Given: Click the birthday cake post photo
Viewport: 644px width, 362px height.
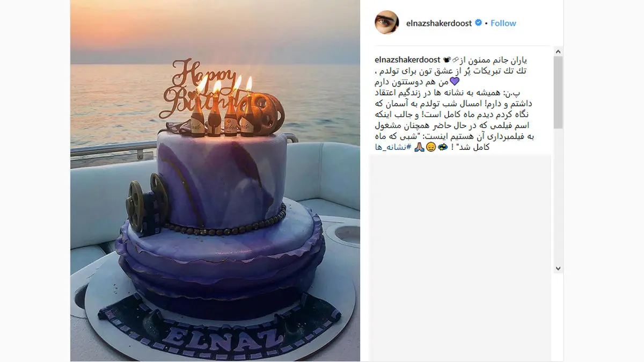Looking at the screenshot, I should pyautogui.click(x=215, y=181).
